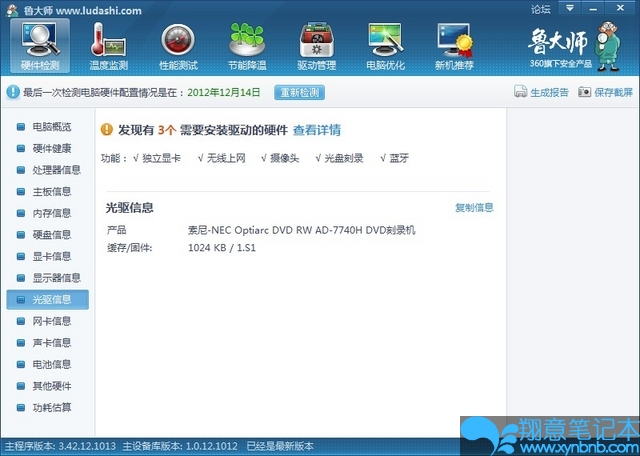The width and height of the screenshot is (640, 456).
Task: Select 硬件健康 in the sidebar
Action: (x=47, y=148)
